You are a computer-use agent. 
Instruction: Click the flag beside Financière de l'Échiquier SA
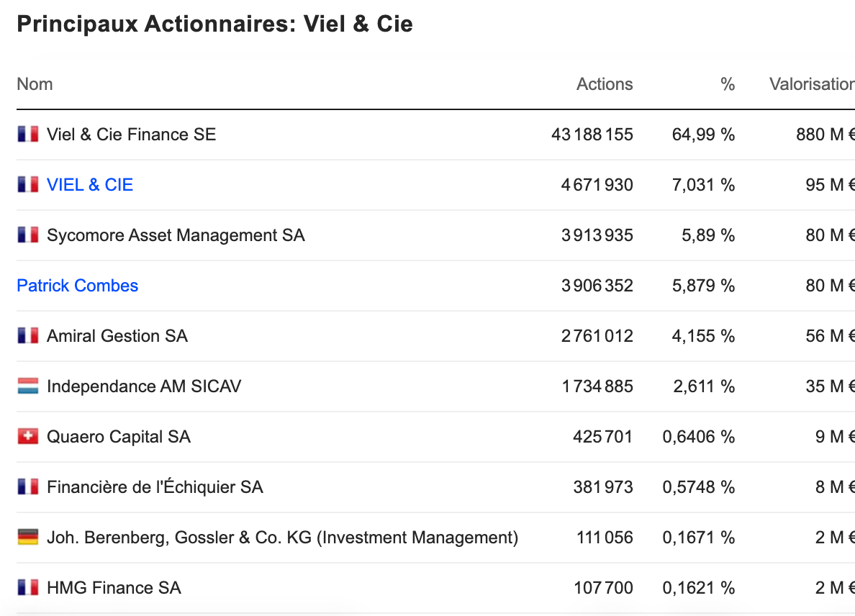(27, 487)
